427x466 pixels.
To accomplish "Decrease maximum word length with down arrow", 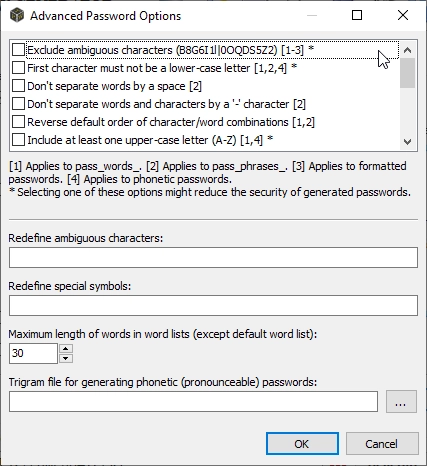I will pos(66,358).
